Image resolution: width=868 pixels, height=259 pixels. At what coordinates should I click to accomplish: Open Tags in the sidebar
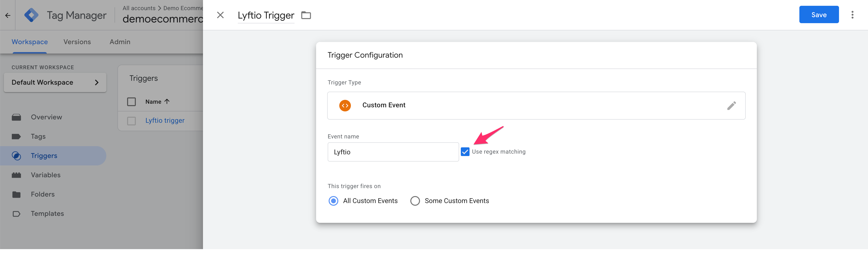38,136
